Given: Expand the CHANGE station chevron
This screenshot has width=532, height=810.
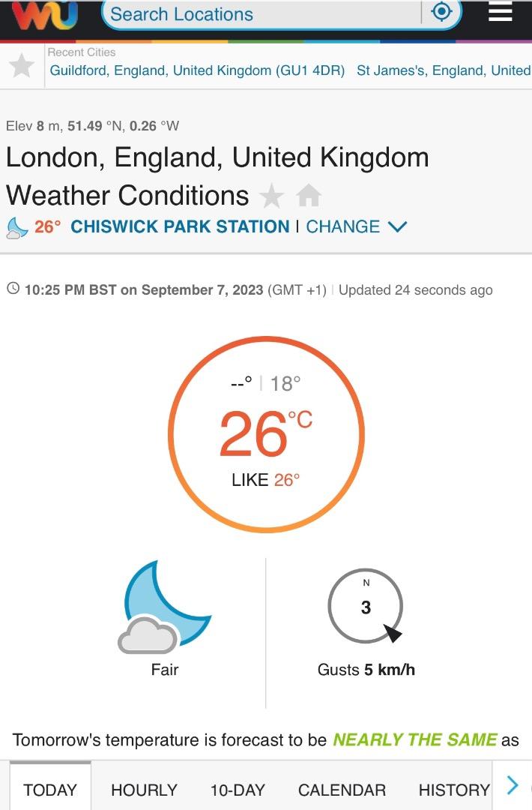Looking at the screenshot, I should pos(397,226).
